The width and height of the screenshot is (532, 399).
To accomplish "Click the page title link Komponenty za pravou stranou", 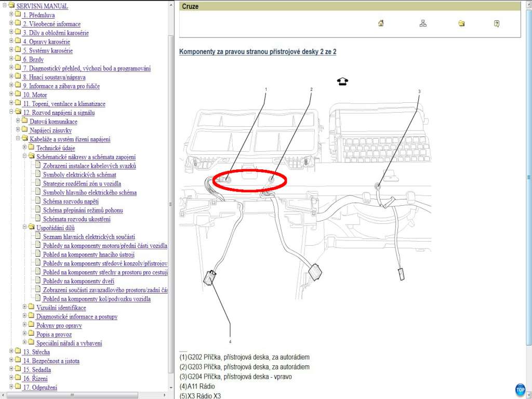I will pos(258,52).
